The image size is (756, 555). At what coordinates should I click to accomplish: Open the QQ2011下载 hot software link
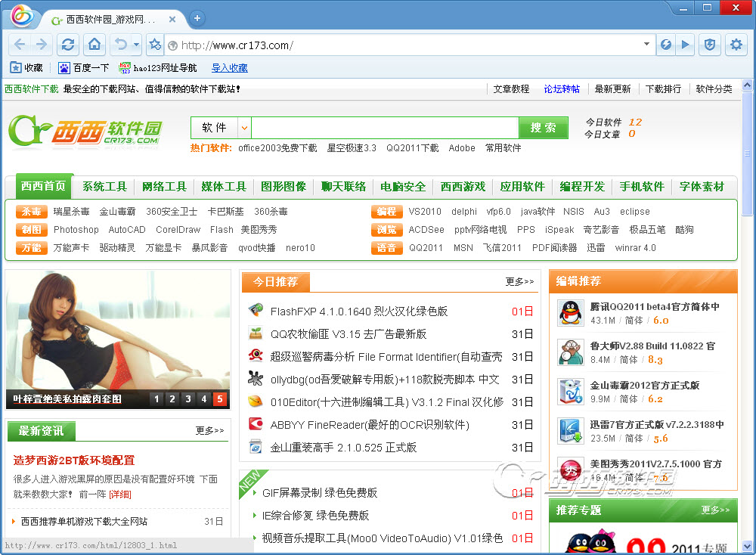412,148
